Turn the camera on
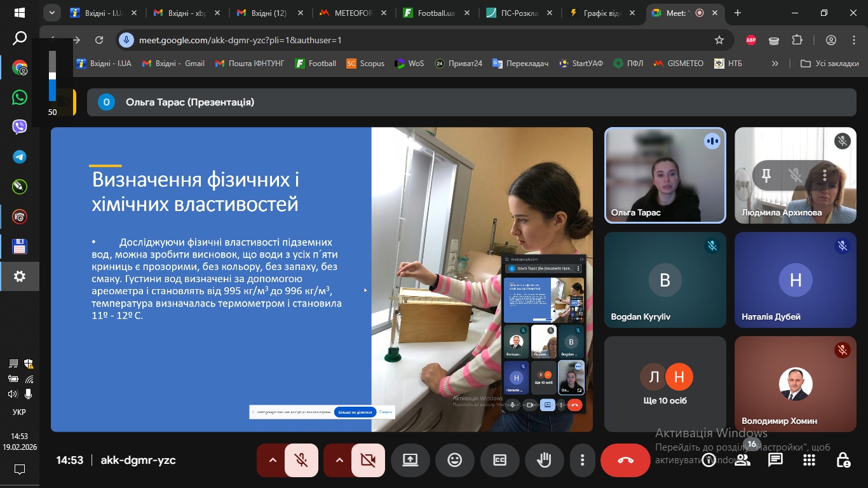The width and height of the screenshot is (868, 488). point(367,459)
